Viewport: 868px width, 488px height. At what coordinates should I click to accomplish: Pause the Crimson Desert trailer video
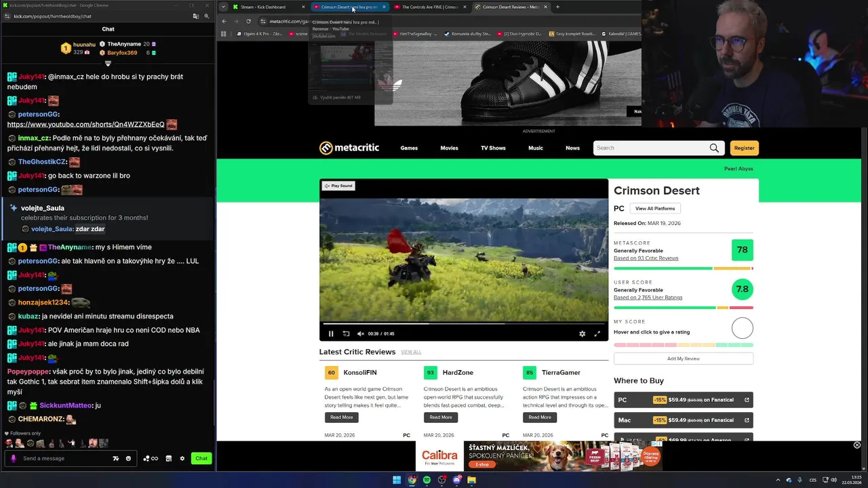tap(331, 333)
